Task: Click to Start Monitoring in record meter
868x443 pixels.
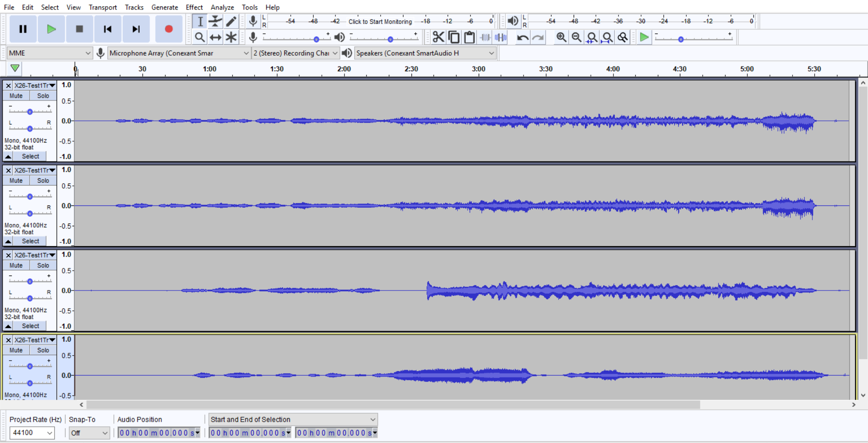Action: point(380,21)
